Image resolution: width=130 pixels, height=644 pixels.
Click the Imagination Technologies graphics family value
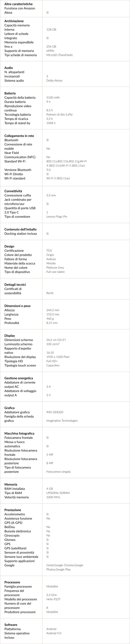tap(62, 421)
